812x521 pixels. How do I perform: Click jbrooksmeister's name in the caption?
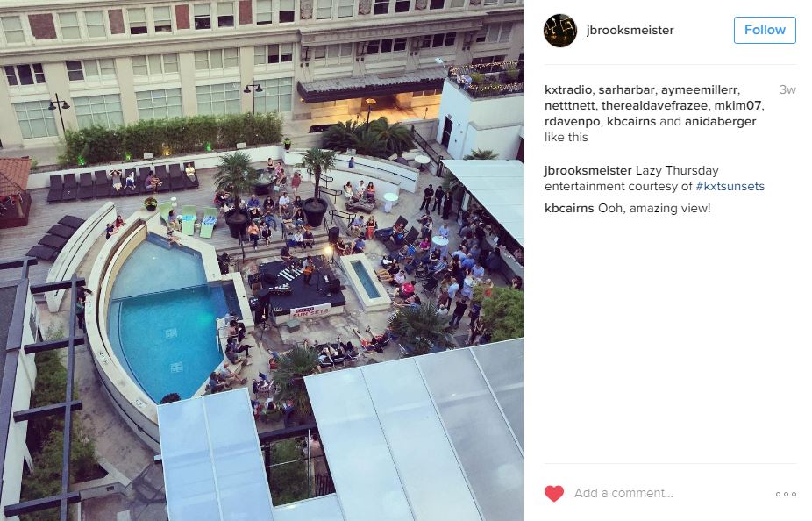click(588, 170)
